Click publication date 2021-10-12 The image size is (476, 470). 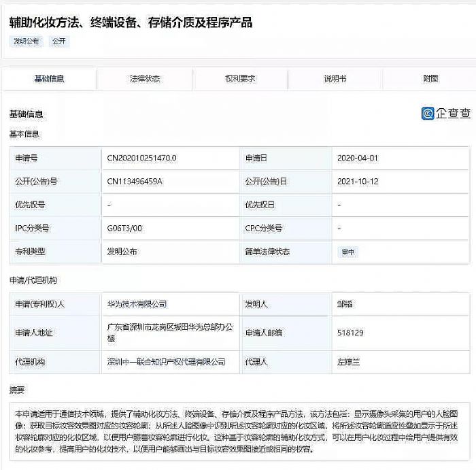[x=358, y=182]
